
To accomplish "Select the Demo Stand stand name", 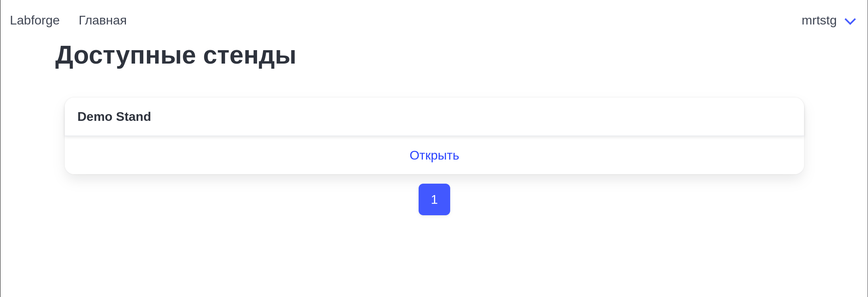I will click(x=114, y=117).
